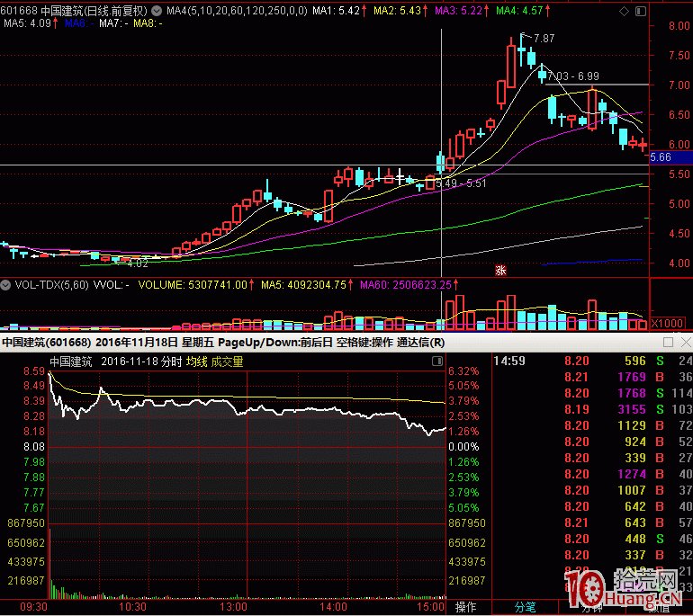The height and width of the screenshot is (616, 693).
Task: Click the magenta MA60: 2506623.25 value
Action: pyautogui.click(x=409, y=285)
